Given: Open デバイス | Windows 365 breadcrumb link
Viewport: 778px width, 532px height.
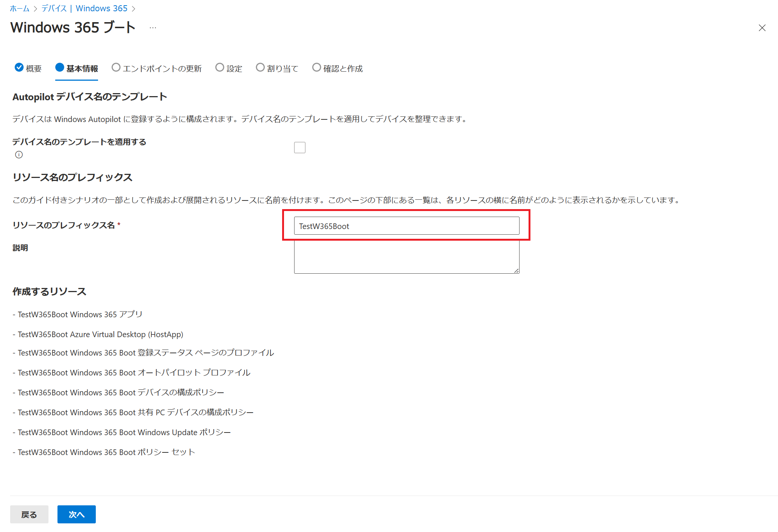Looking at the screenshot, I should 84,8.
